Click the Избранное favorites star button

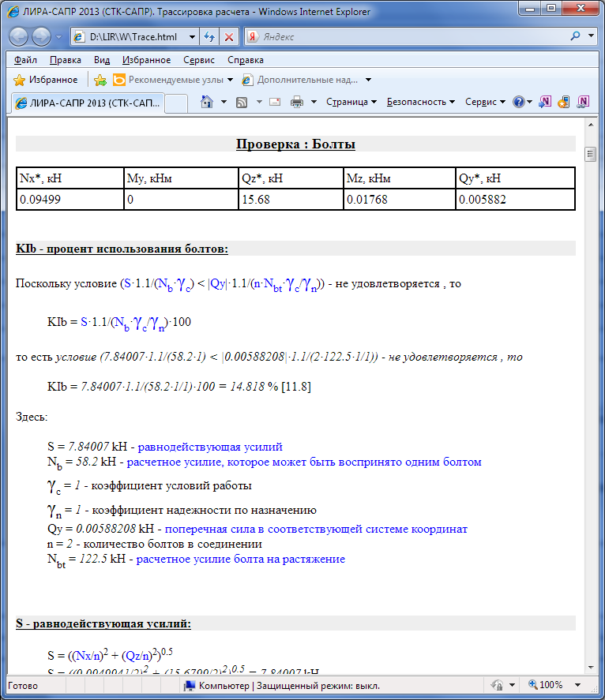[x=46, y=80]
